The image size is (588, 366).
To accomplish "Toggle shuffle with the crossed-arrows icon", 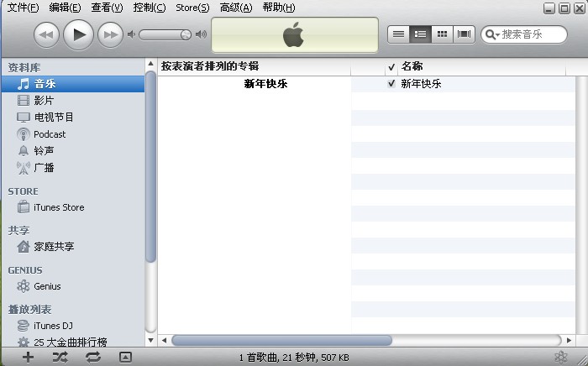I will [60, 357].
